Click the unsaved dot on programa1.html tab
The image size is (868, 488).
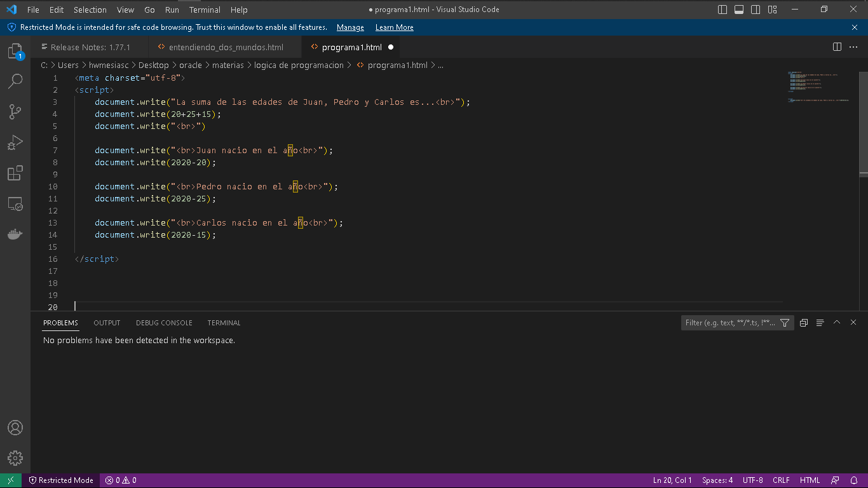(x=391, y=47)
